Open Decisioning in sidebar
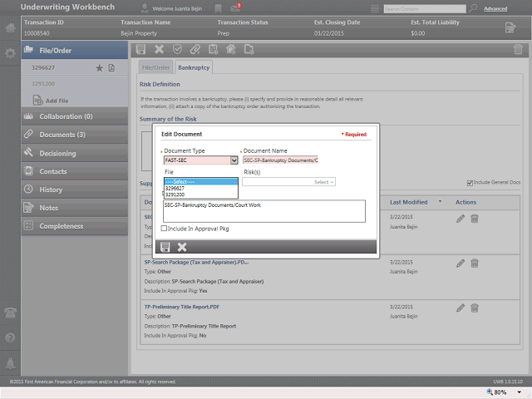This screenshot has height=399, width=532. click(x=75, y=153)
